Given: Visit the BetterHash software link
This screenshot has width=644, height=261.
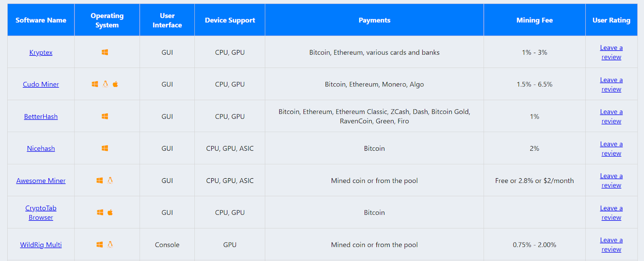Looking at the screenshot, I should (x=41, y=116).
